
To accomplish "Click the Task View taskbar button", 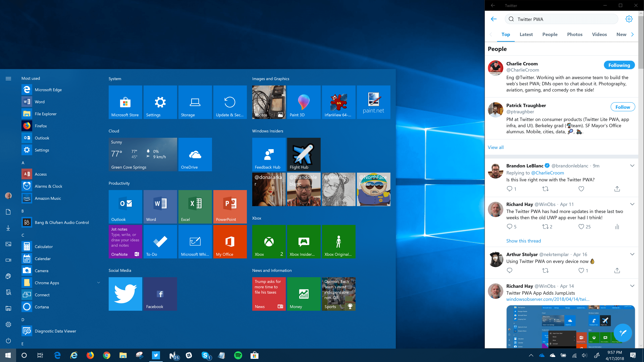I will pos(40,355).
